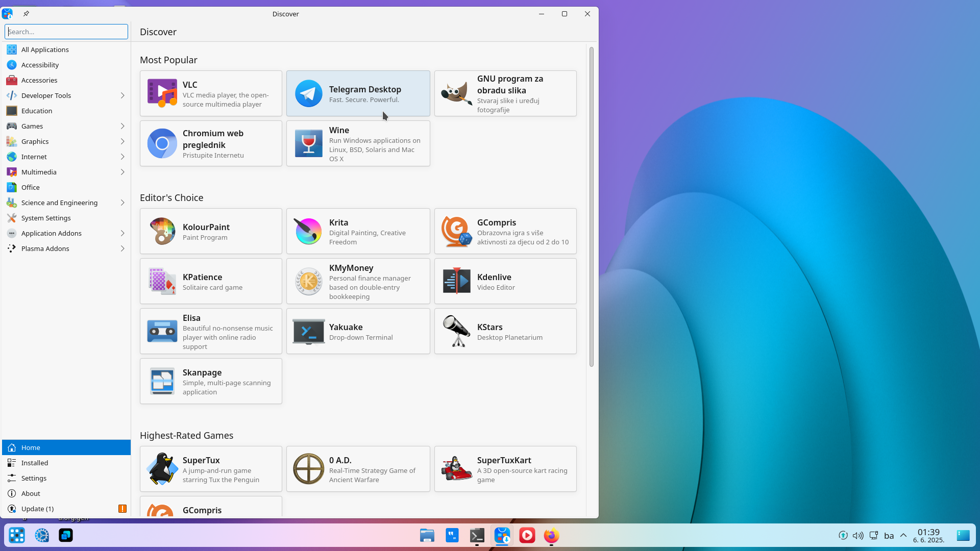Click the 'ba' keyboard layout indicator
The width and height of the screenshot is (980, 551).
pyautogui.click(x=889, y=536)
